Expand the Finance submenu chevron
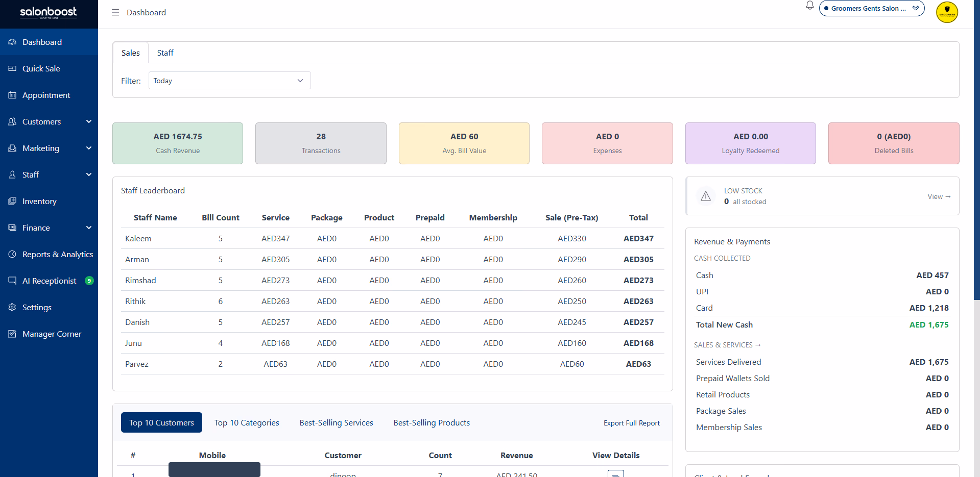Image resolution: width=980 pixels, height=477 pixels. [x=89, y=228]
